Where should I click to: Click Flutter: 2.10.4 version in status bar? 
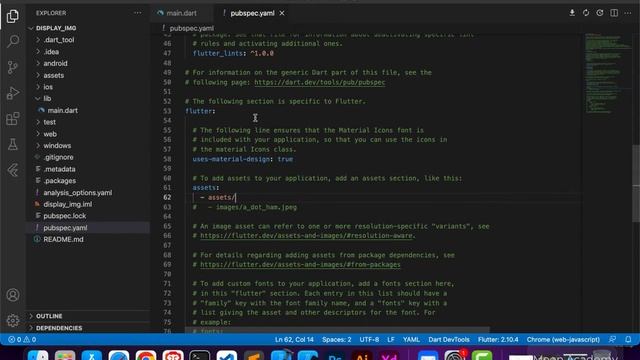coord(498,340)
